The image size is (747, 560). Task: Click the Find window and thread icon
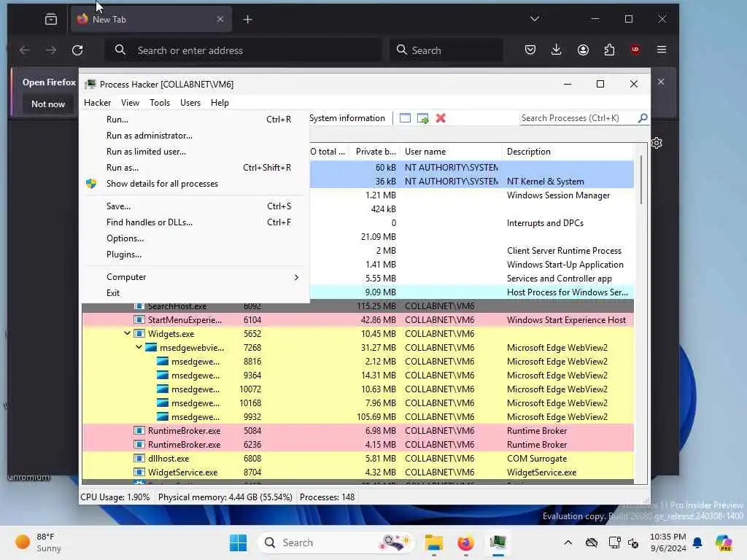point(422,118)
